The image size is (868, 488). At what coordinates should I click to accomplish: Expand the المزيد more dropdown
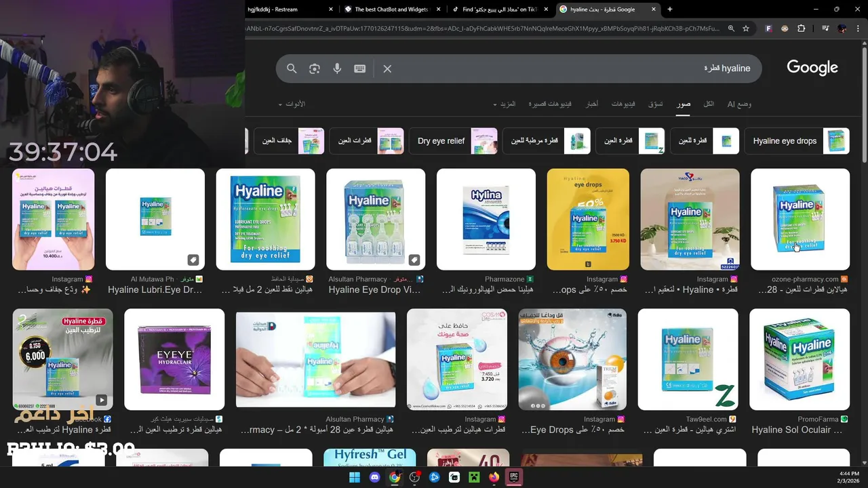coord(505,104)
